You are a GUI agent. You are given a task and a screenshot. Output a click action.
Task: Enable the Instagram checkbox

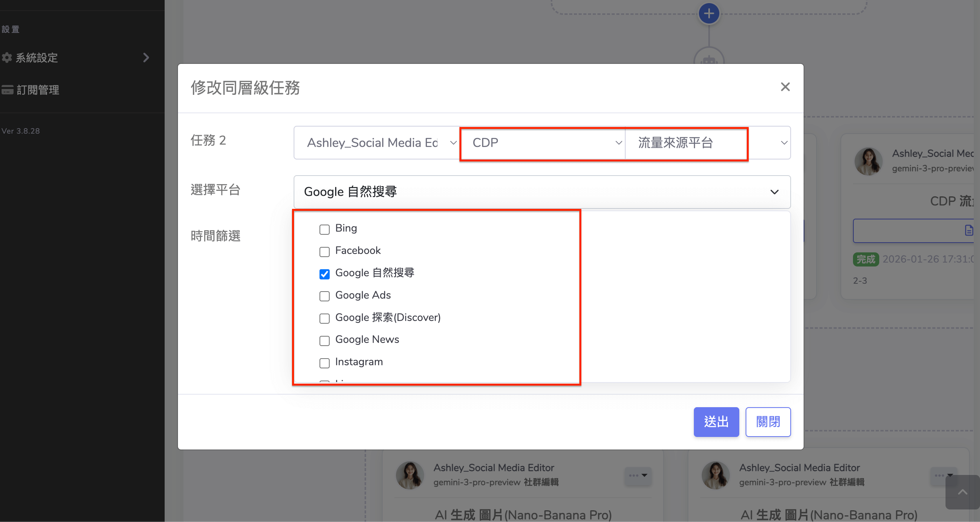tap(325, 363)
